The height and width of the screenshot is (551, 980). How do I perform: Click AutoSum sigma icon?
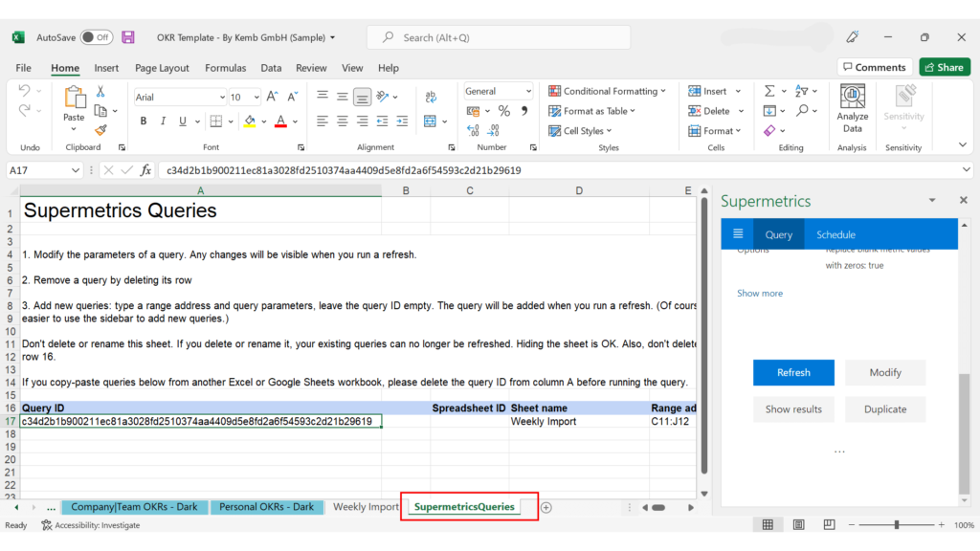(769, 91)
